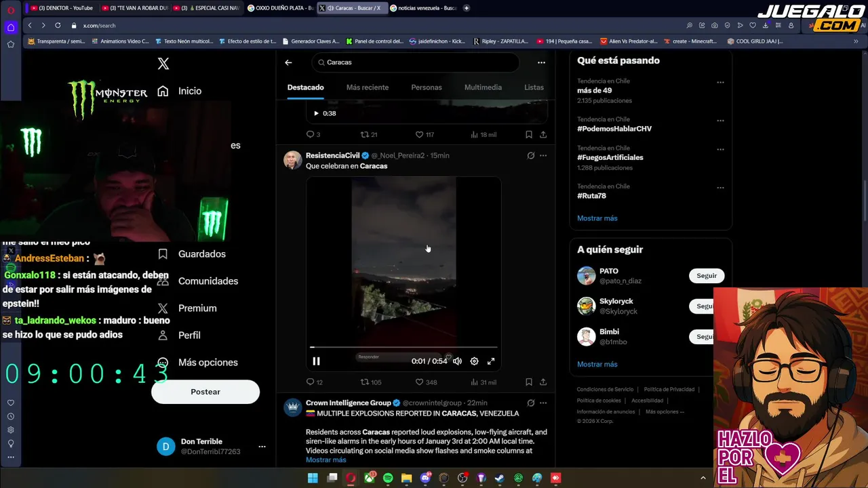Open ResistenciaCivil profile avatar
Viewport: 868px width, 488px height.
(x=293, y=160)
